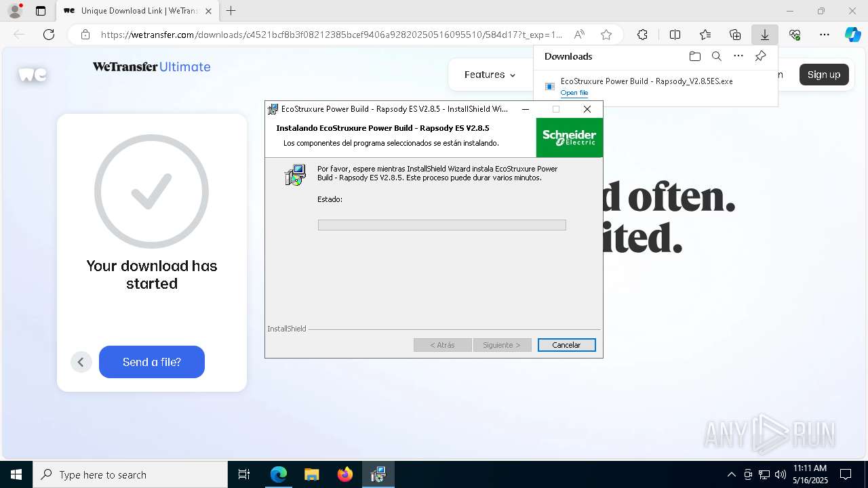Refresh the WeTransfer page

tap(49, 35)
